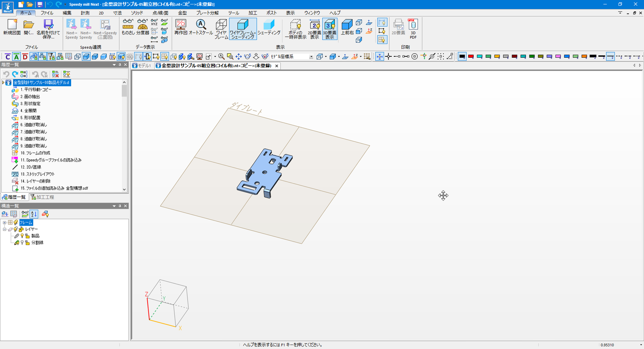Switch to ワイヤフレーム display mode

pos(221,29)
